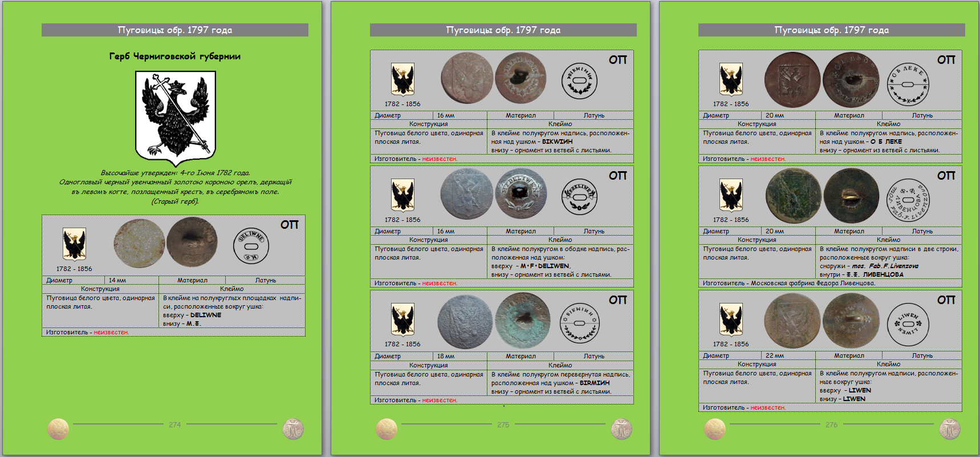This screenshot has width=980, height=457.
Task: Click the page 274 header 'Пуговицы обр. 1797 года'
Action: pos(175,30)
